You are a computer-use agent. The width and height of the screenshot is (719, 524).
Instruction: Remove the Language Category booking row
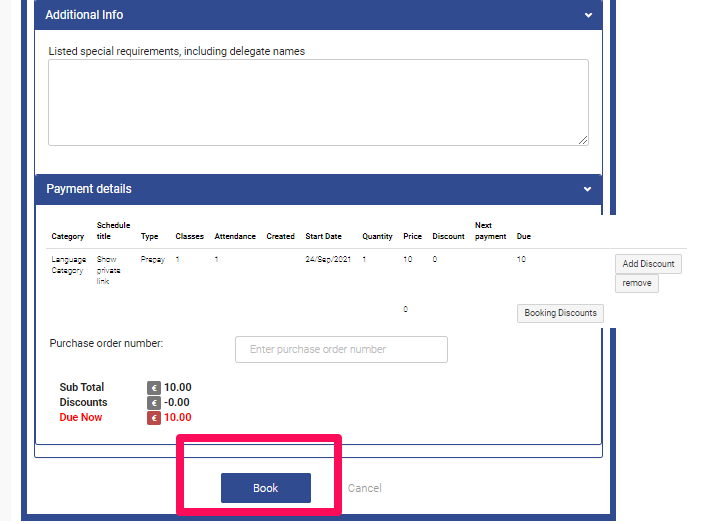tap(636, 283)
